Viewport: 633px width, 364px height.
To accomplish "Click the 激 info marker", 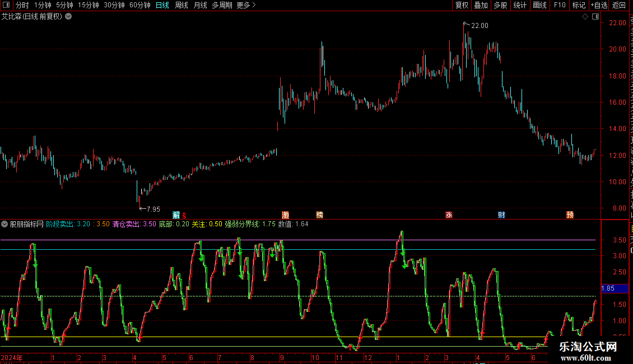I will coord(286,215).
